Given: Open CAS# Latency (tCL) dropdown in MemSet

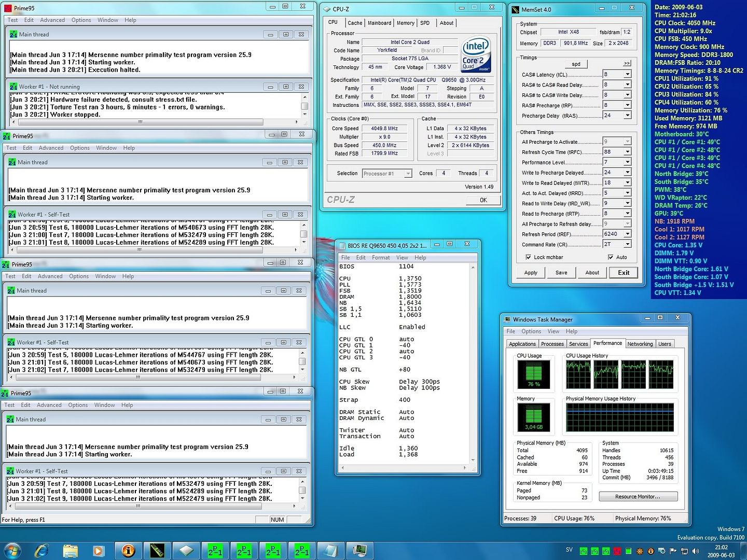Looking at the screenshot, I should tap(628, 75).
